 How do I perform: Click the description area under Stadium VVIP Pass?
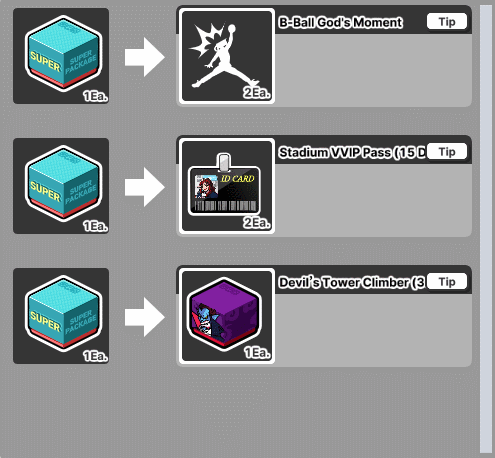(x=373, y=200)
